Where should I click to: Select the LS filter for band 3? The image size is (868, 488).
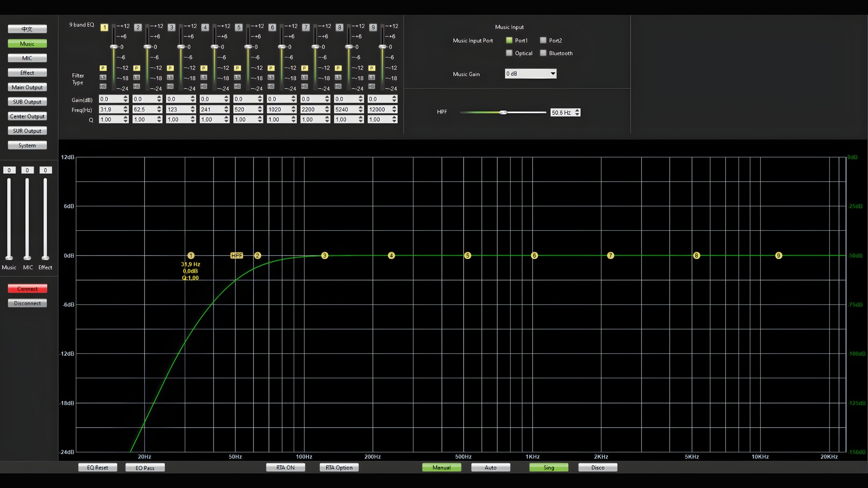(170, 77)
